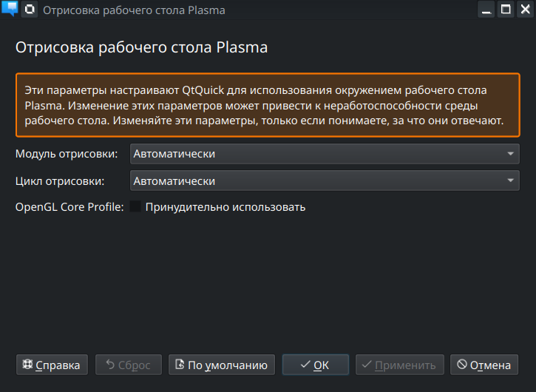Open the Модуль отрисовки combo box
Viewport: 536px width, 392px height.
pyautogui.click(x=325, y=154)
